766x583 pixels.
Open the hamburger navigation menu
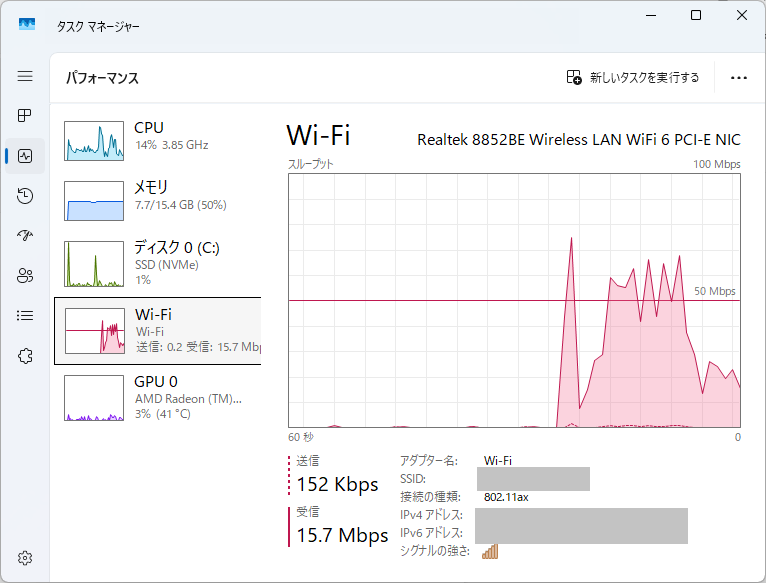point(25,76)
